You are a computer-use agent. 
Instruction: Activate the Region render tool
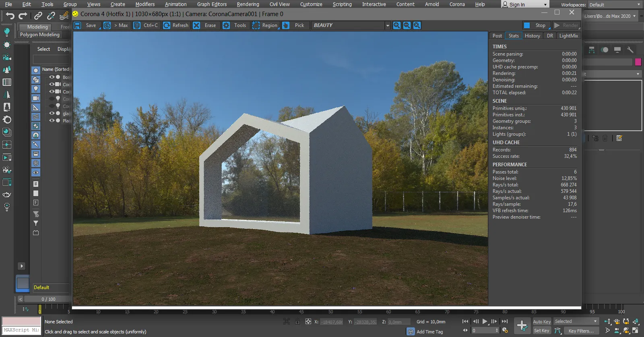click(x=265, y=25)
